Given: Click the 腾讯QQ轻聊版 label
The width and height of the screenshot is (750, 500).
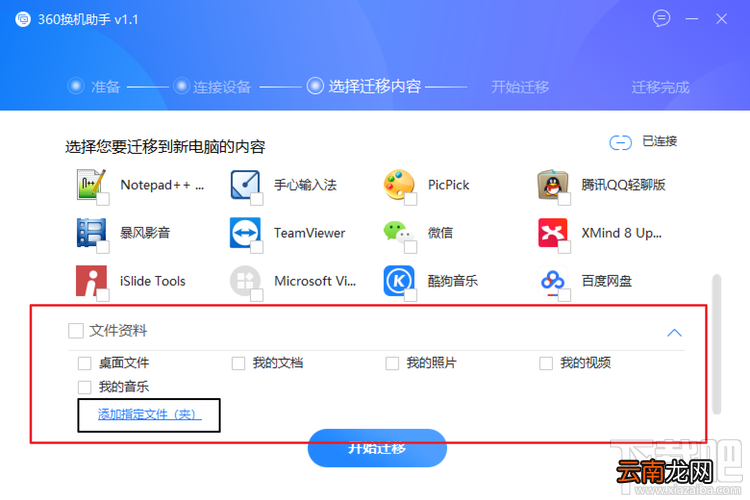Looking at the screenshot, I should pyautogui.click(x=623, y=185).
